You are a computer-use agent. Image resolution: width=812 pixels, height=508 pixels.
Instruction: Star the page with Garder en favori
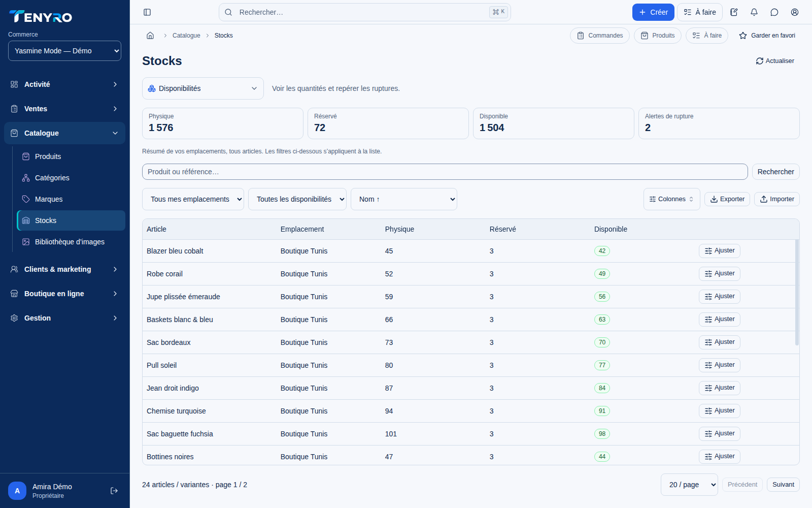pyautogui.click(x=767, y=36)
